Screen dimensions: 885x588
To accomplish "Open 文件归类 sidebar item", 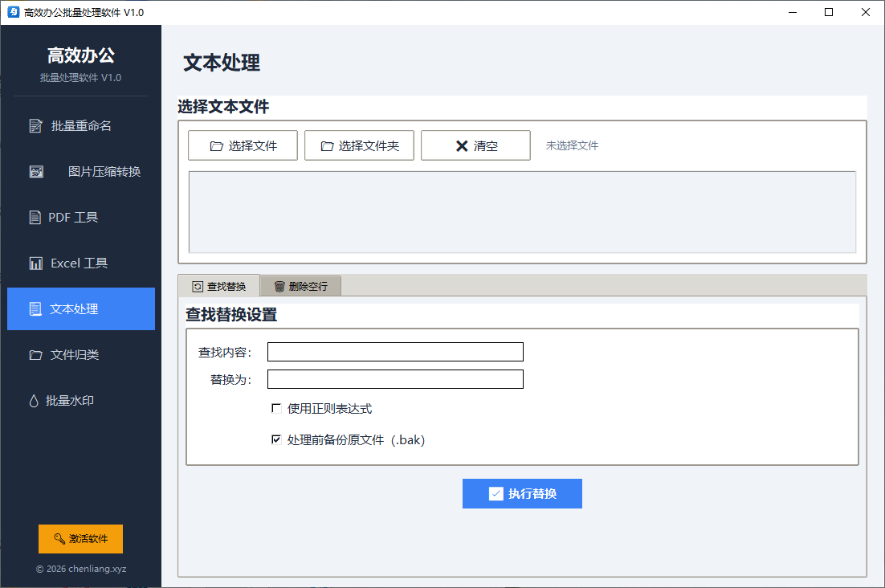I will coord(81,354).
